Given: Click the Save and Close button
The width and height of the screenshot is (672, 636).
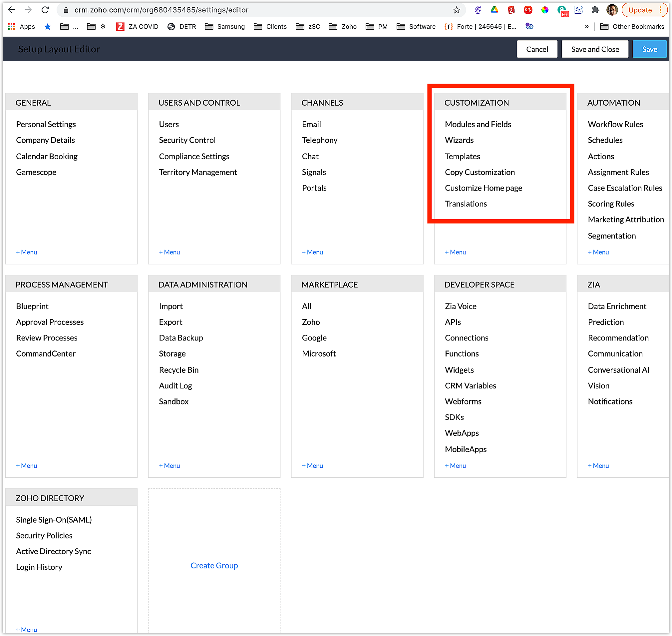Looking at the screenshot, I should (595, 49).
